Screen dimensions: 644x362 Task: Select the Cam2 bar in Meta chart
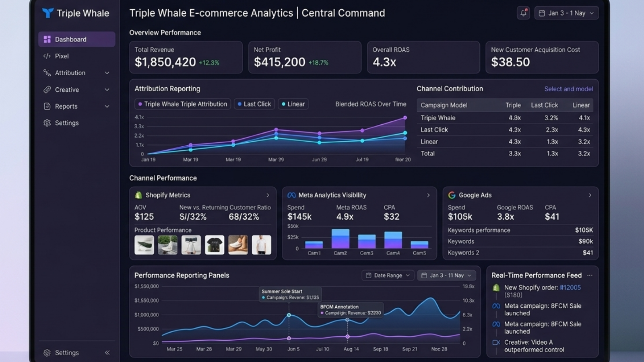click(340, 239)
